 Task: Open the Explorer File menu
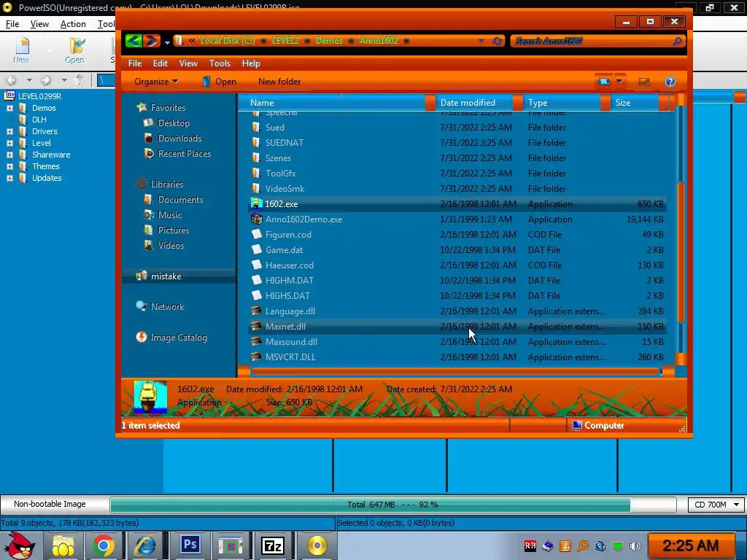click(x=135, y=63)
